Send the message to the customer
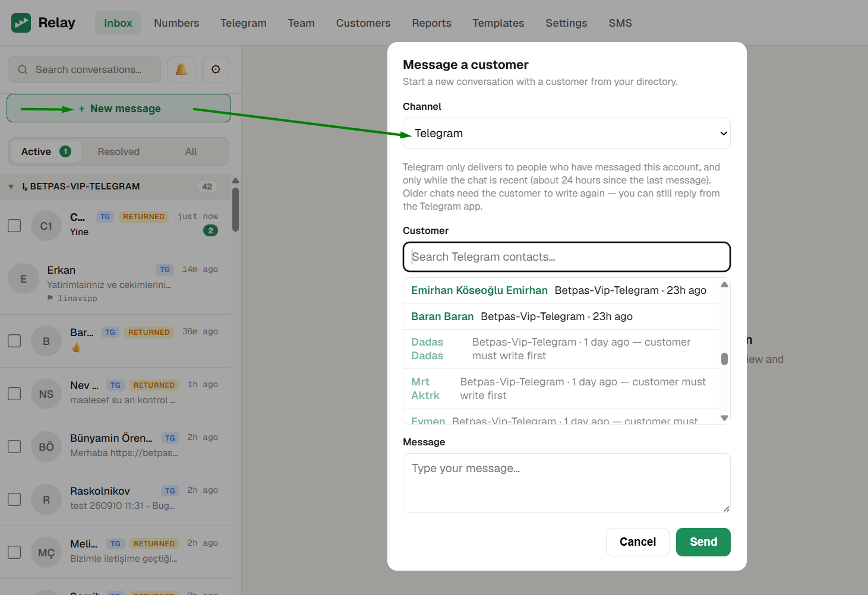868x595 pixels. (703, 542)
